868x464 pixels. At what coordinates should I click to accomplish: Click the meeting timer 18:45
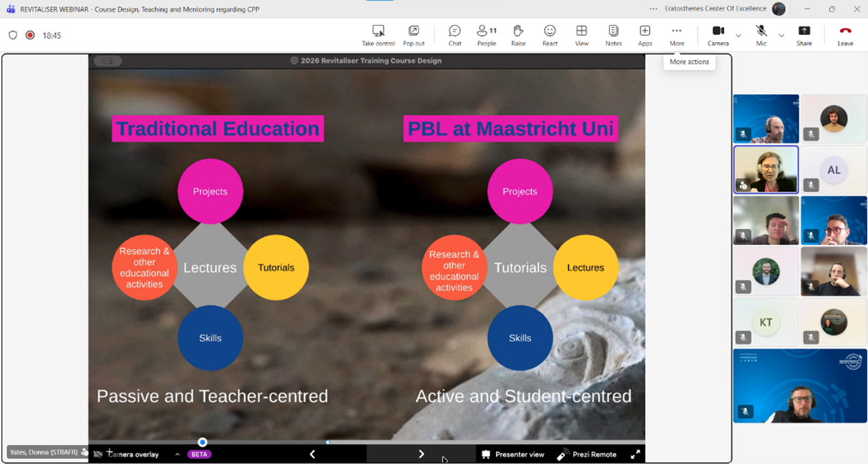52,35
